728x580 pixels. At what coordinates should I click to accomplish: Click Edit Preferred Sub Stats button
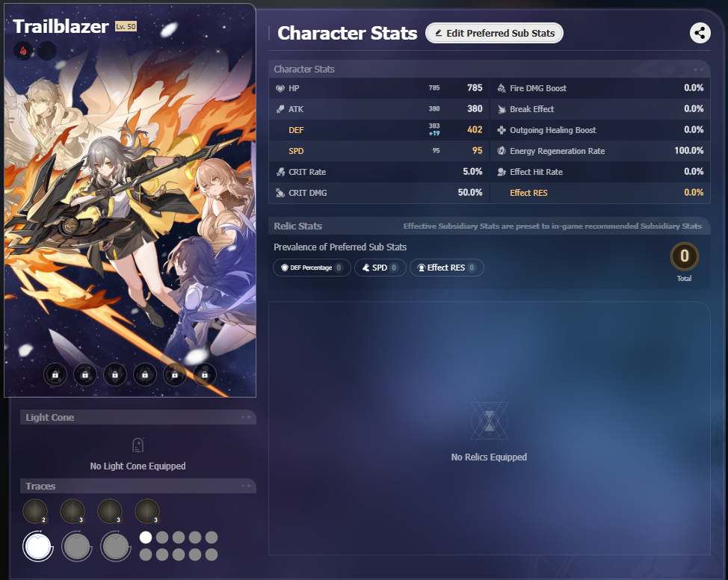pyautogui.click(x=495, y=33)
